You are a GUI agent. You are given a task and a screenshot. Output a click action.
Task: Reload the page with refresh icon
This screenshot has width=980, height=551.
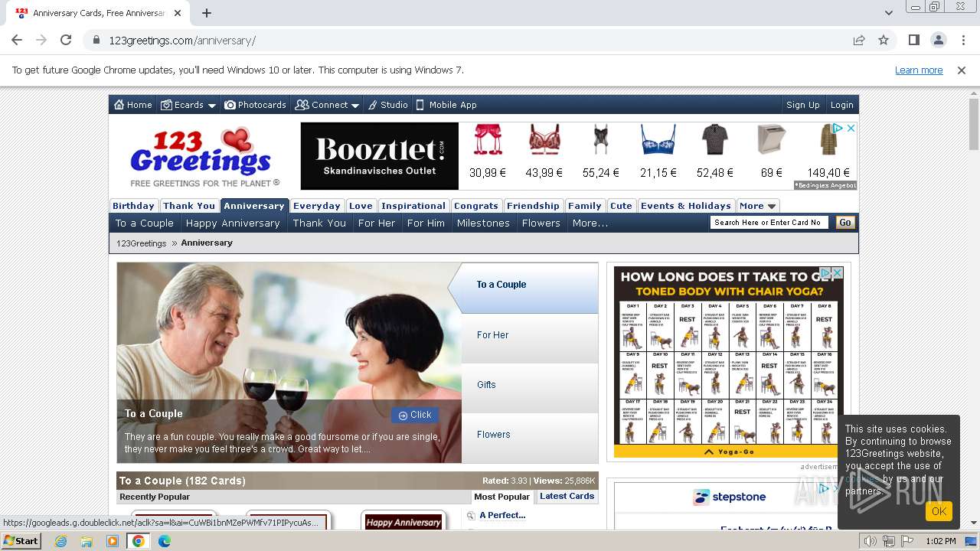coord(66,40)
